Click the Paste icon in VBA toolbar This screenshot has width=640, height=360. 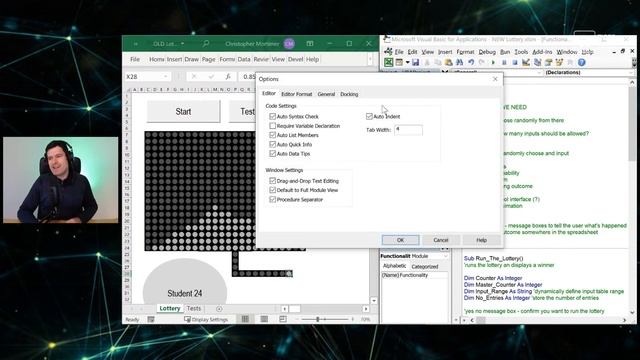(449, 62)
